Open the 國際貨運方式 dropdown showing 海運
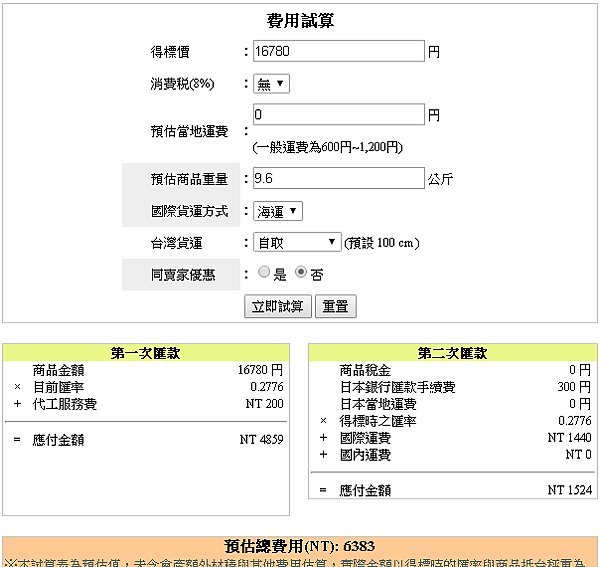600x567 pixels. pos(278,211)
